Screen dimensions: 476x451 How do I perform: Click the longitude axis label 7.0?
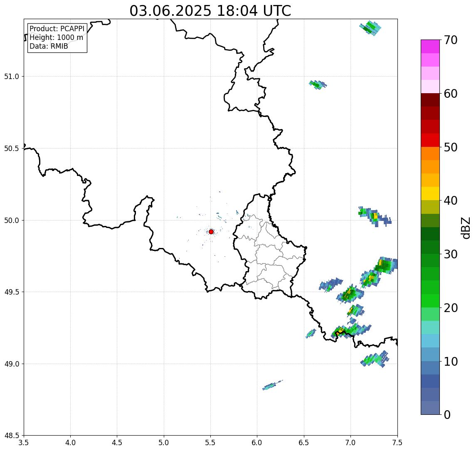(350, 443)
